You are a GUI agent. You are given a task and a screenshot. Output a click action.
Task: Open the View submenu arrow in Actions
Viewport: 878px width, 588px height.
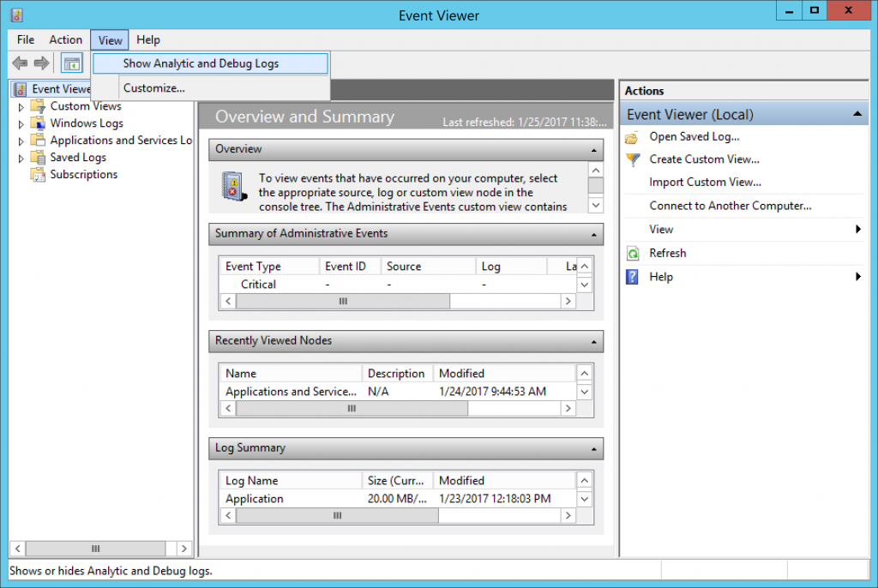[859, 229]
